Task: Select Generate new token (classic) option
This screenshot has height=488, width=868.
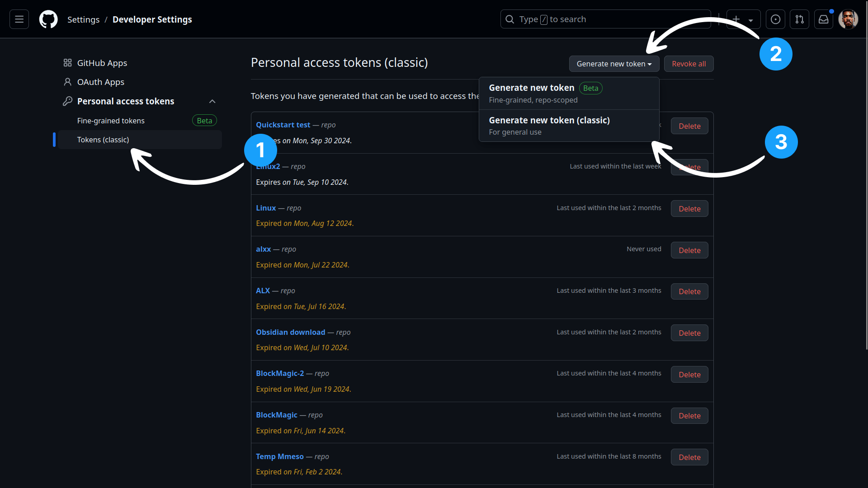Action: 569,126
